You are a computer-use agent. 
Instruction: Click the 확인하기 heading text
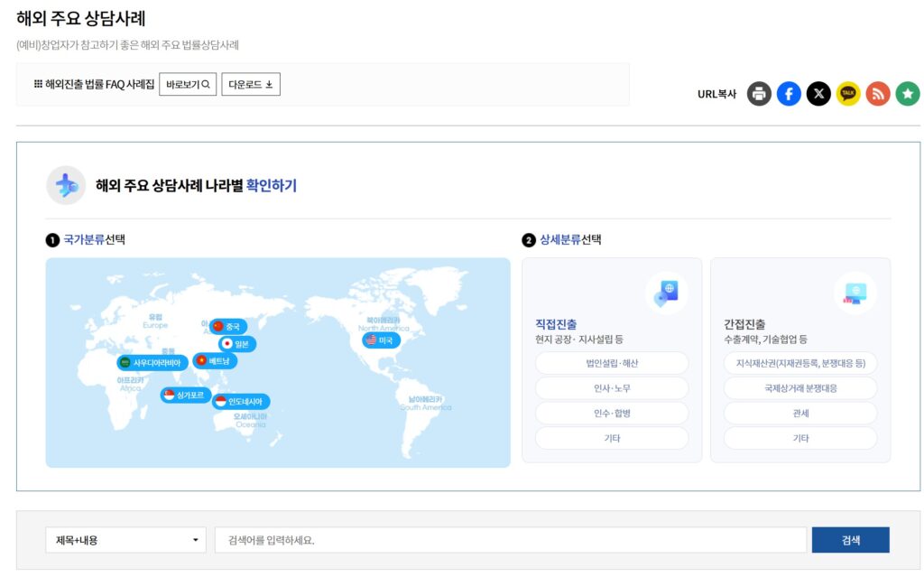(271, 185)
